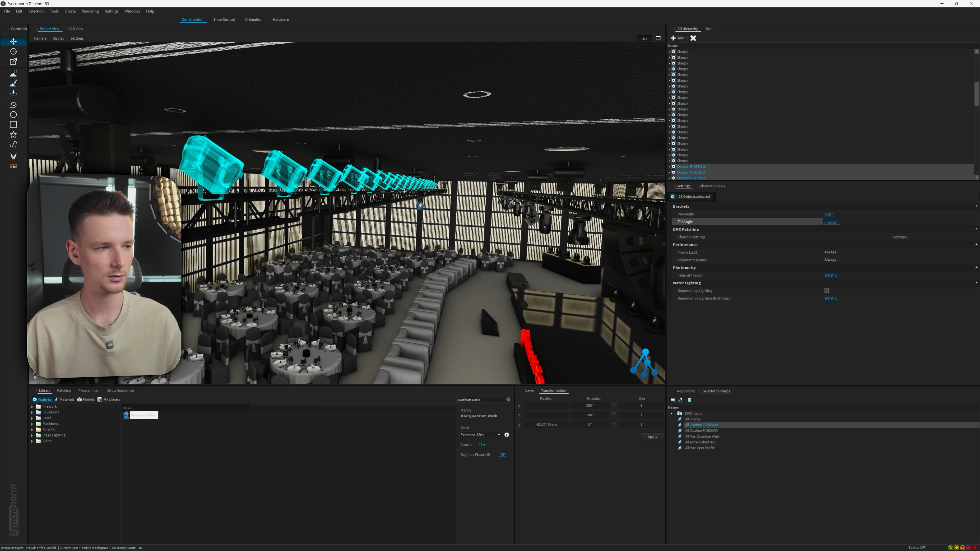Select the terrain paint brush tool
This screenshot has height=551, width=980.
[13, 83]
